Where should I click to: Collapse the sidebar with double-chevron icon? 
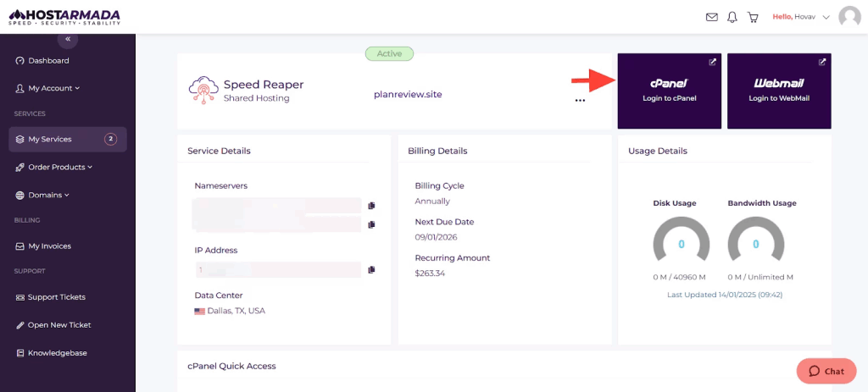tap(68, 39)
